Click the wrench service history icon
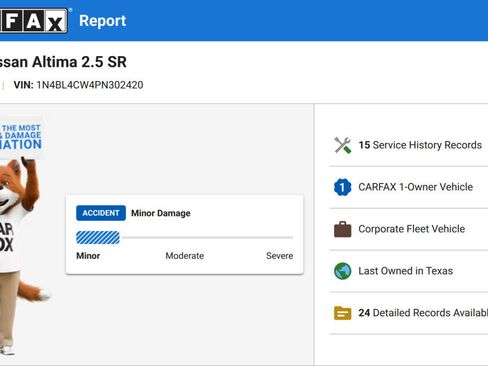488x366 pixels. tap(343, 145)
